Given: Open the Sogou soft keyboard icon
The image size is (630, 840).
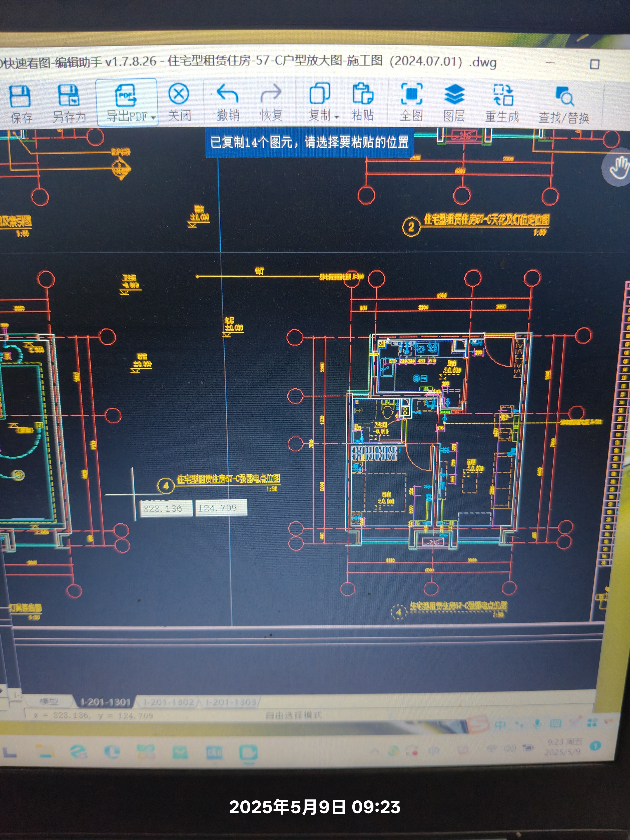Looking at the screenshot, I should point(555,723).
